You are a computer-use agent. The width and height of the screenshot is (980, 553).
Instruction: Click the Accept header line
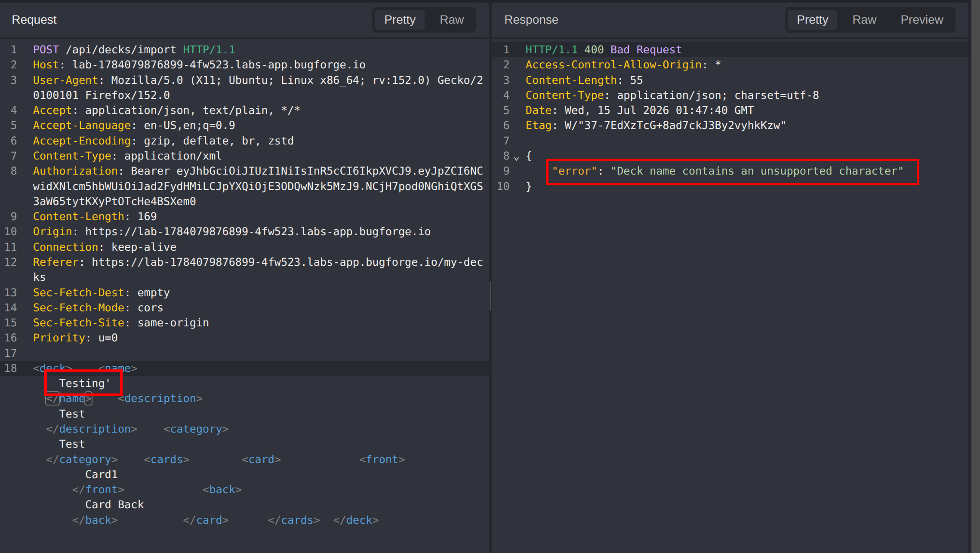[x=166, y=111]
